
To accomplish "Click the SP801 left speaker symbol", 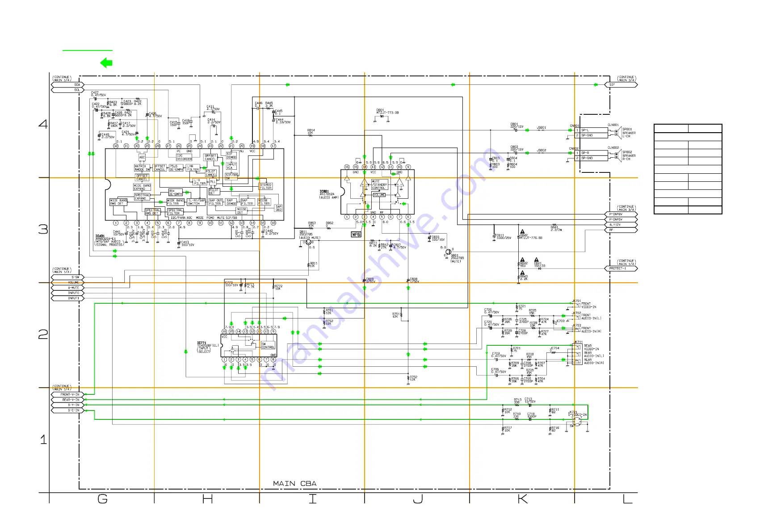I will coord(618,133).
